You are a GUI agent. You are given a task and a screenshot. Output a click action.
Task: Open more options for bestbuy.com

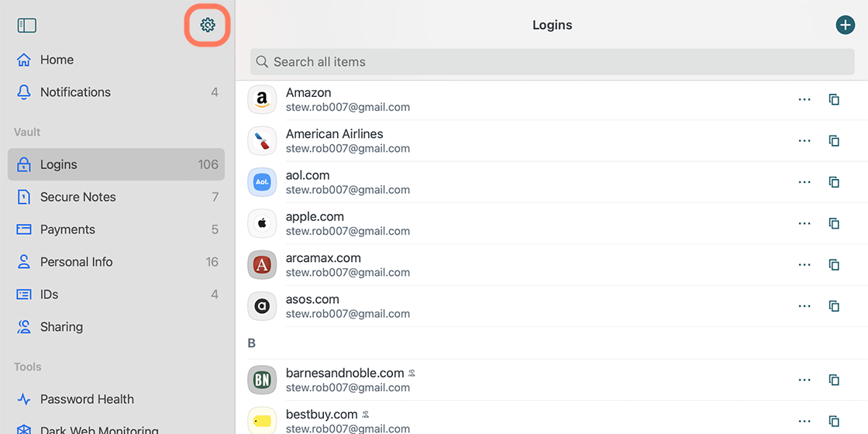click(804, 421)
